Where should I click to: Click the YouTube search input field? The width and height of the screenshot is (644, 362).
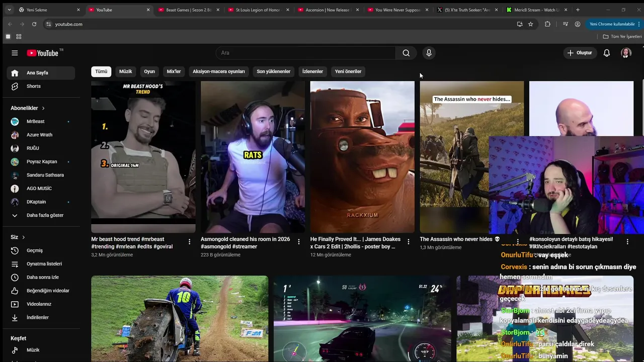coord(306,53)
